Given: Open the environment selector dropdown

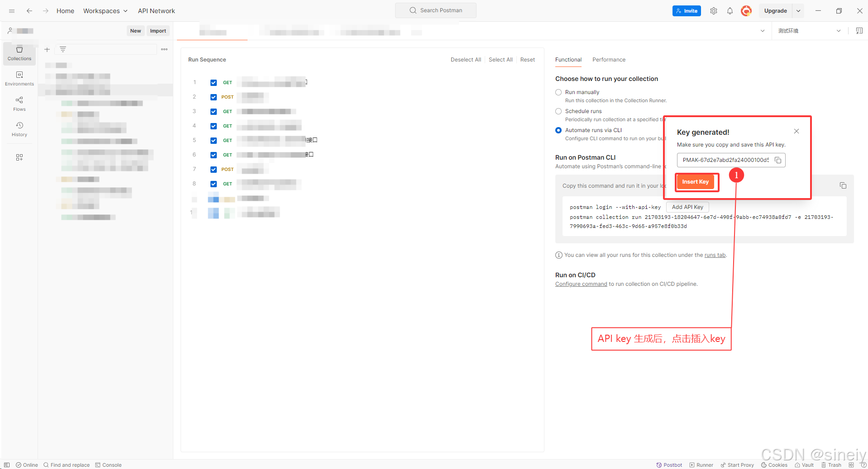Looking at the screenshot, I should [810, 31].
